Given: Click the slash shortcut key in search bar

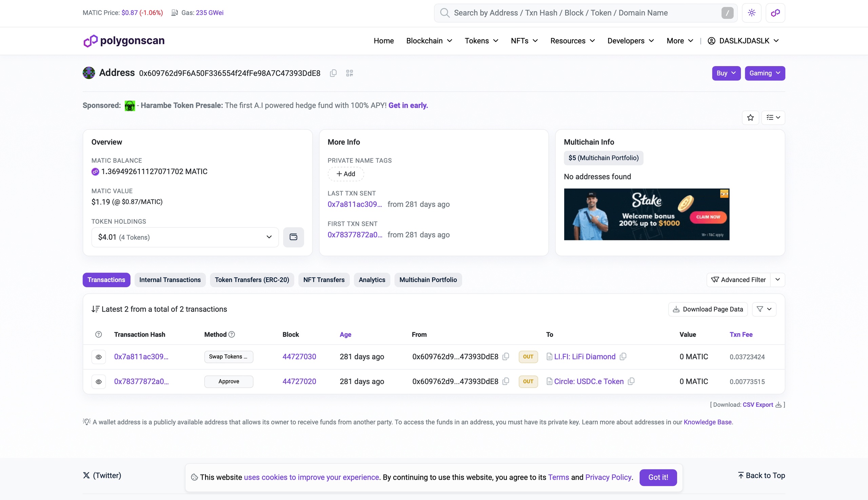Looking at the screenshot, I should 727,13.
